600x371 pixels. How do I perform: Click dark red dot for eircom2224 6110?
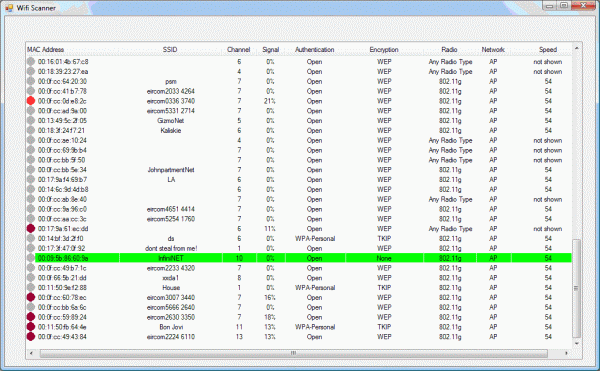[31, 337]
